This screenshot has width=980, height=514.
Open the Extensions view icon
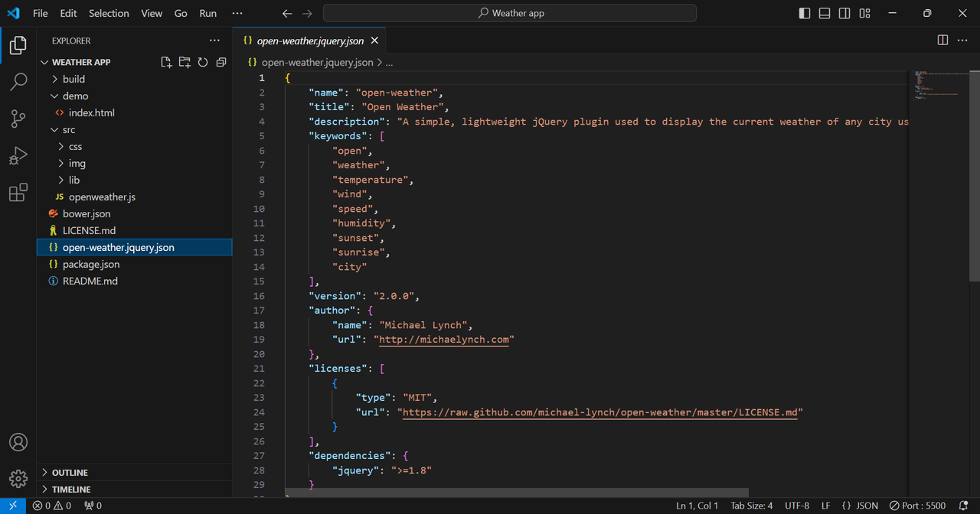point(18,192)
